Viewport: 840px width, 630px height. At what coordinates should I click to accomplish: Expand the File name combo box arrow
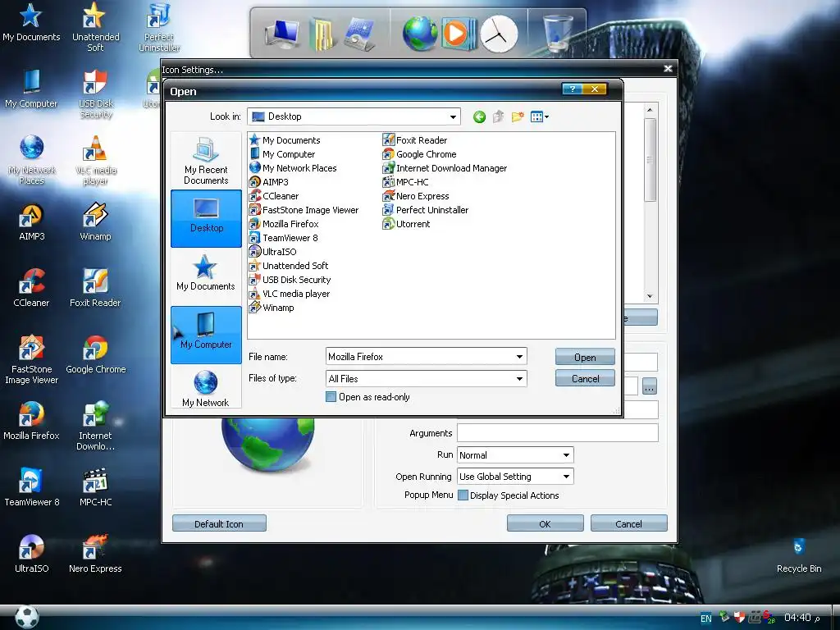coord(519,357)
